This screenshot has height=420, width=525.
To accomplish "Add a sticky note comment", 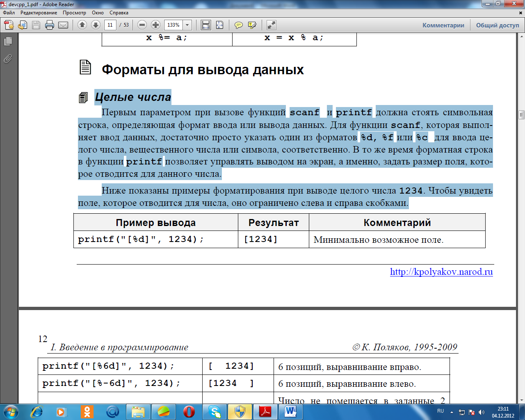I will pyautogui.click(x=238, y=25).
